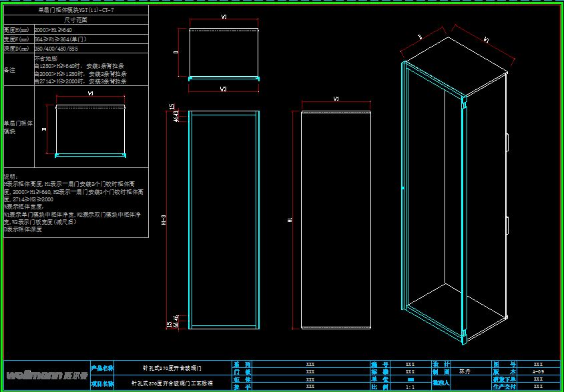Click the W3 dimension label under top view
564x392 pixels.
[x=224, y=89]
